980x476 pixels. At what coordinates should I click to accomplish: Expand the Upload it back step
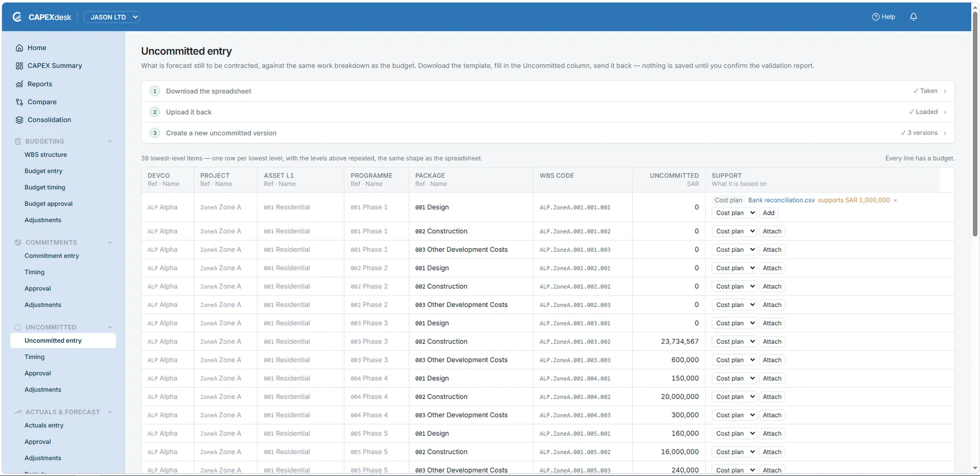pyautogui.click(x=548, y=112)
